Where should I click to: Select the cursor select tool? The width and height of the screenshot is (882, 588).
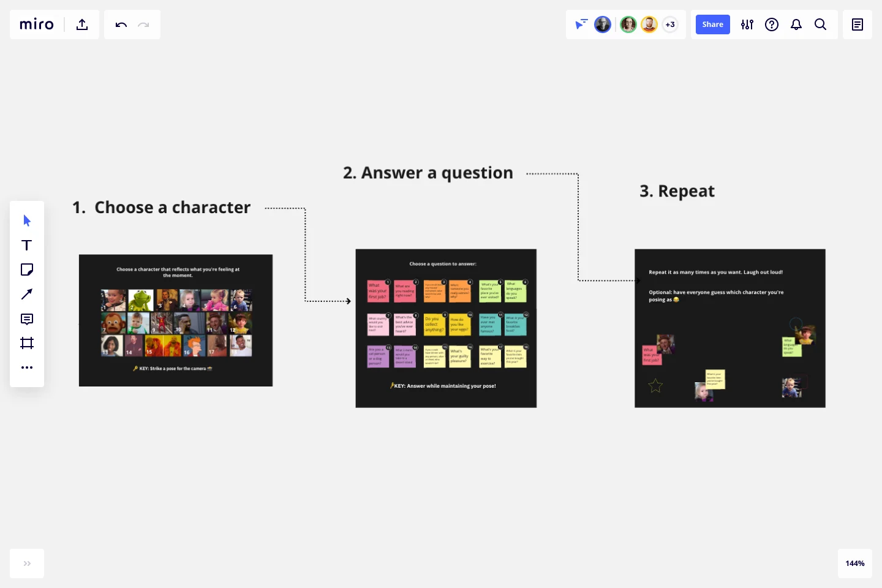(x=27, y=221)
